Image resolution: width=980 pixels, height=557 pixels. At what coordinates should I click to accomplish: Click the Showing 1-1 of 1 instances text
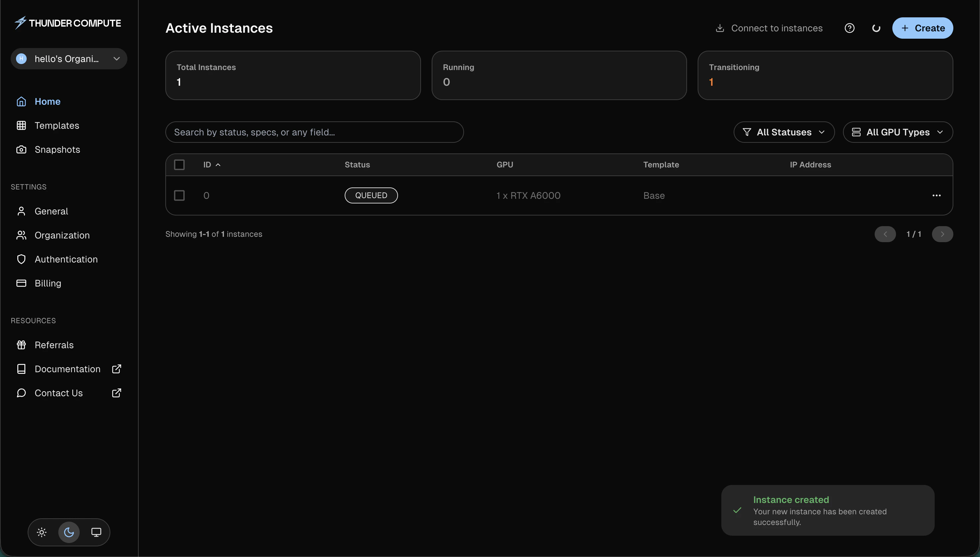tap(214, 234)
